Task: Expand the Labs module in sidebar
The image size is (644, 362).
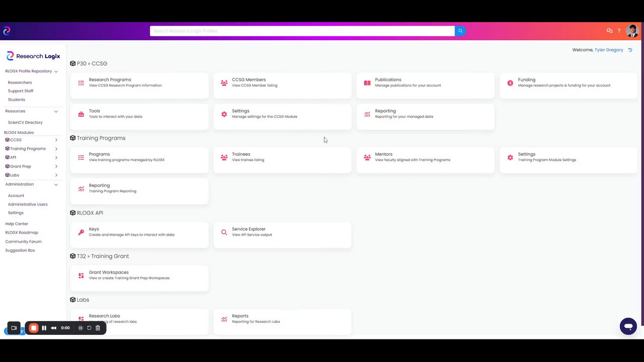Action: pyautogui.click(x=56, y=175)
